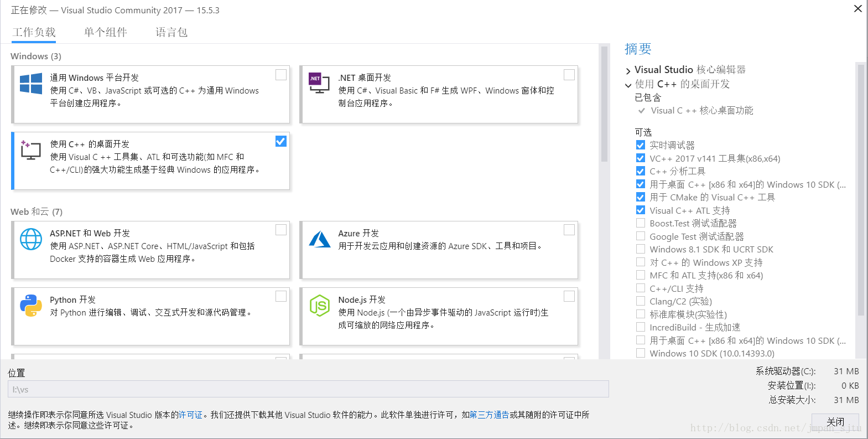Click the Visual C++ 核心桌面功能 included item

pos(701,111)
